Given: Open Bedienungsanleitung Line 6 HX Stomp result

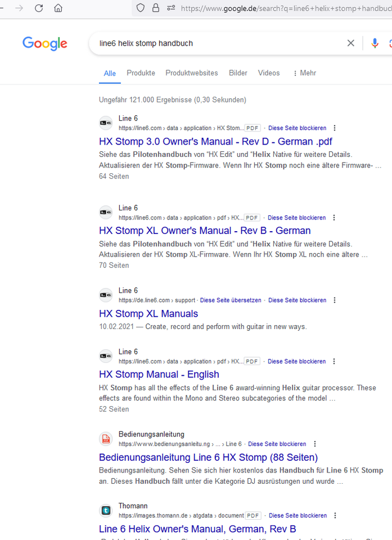Looking at the screenshot, I should 208,457.
